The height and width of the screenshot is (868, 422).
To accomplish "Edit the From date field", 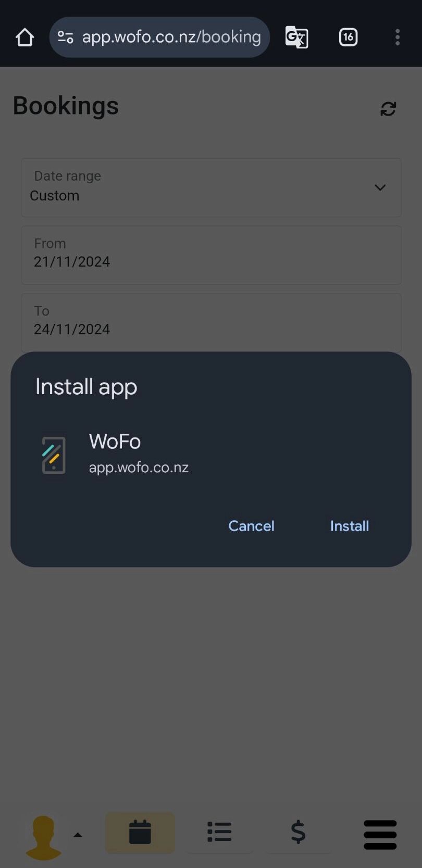I will (211, 255).
